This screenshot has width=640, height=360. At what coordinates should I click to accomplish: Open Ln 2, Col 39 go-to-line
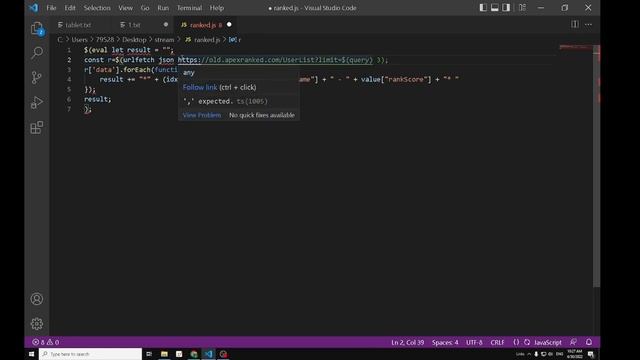pos(407,342)
